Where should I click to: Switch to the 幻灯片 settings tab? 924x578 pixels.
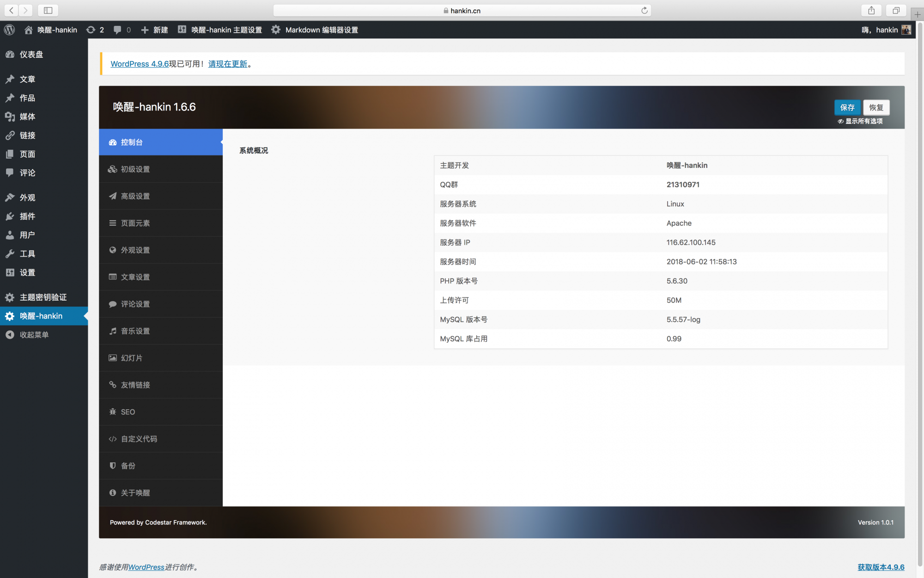[x=131, y=358]
